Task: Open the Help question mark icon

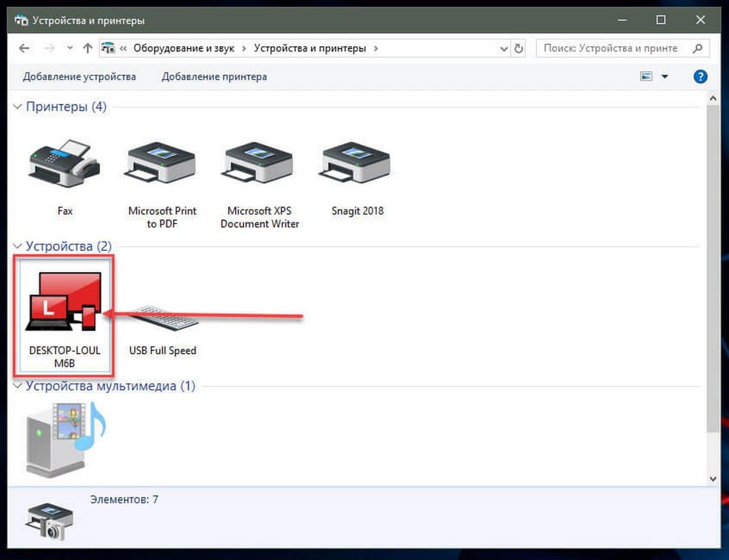Action: tap(700, 77)
